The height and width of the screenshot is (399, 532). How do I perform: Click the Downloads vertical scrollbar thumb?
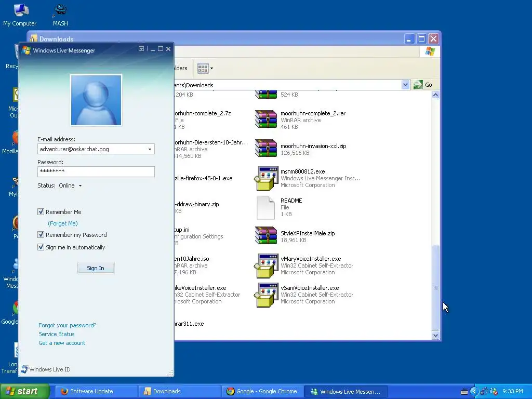click(x=436, y=287)
